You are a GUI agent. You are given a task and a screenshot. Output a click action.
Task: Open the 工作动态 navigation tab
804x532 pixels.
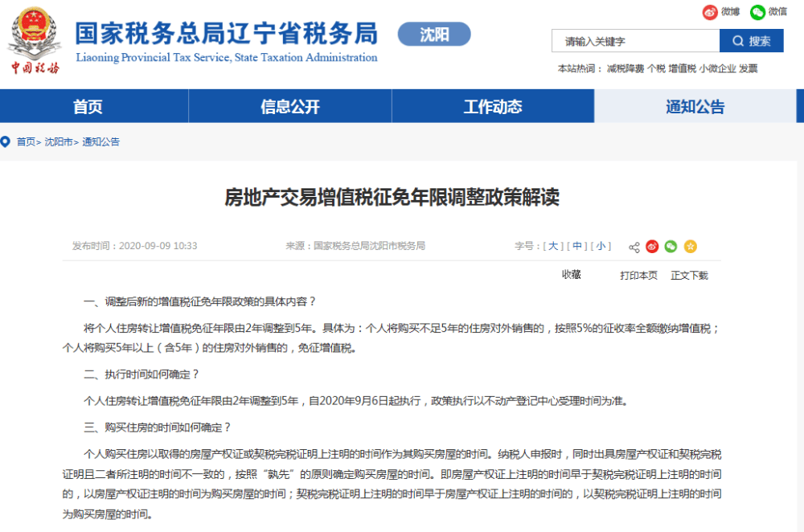(493, 105)
